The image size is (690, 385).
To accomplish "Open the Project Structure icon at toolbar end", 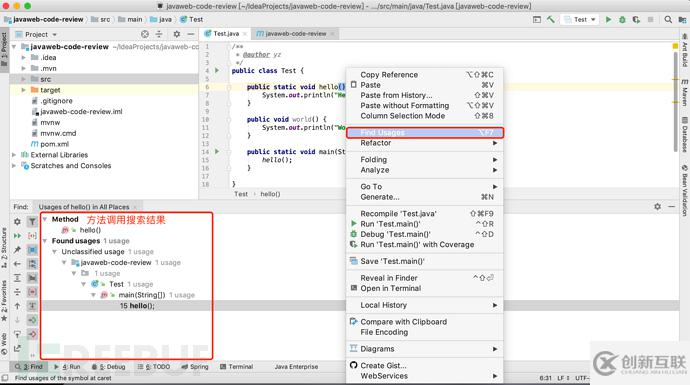I will [x=682, y=19].
